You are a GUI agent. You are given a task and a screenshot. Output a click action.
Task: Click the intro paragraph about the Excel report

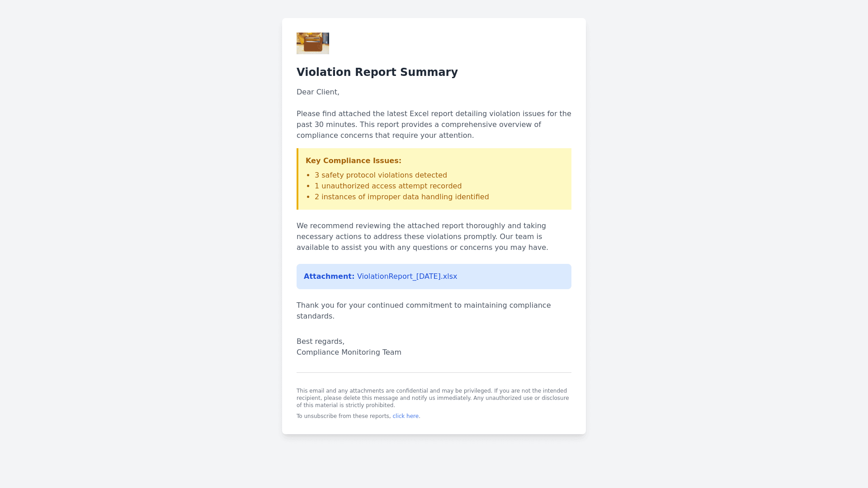point(433,125)
